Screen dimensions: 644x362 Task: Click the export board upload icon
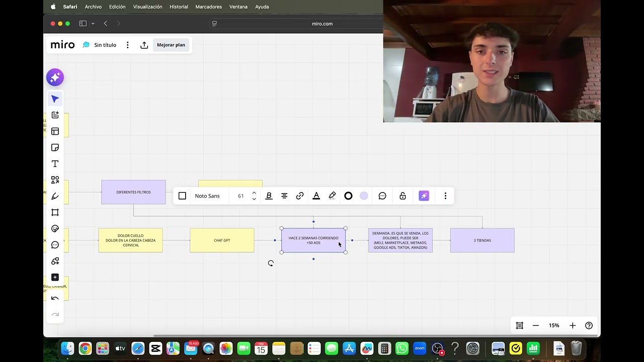click(144, 45)
